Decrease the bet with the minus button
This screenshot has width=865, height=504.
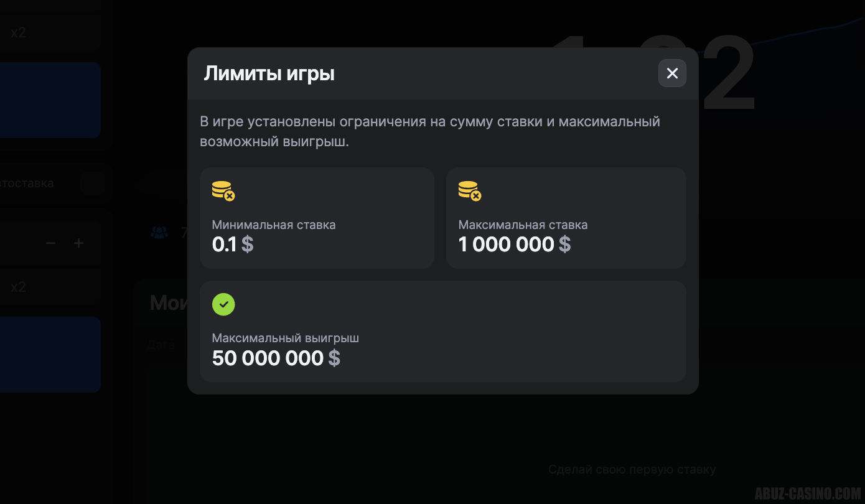51,243
